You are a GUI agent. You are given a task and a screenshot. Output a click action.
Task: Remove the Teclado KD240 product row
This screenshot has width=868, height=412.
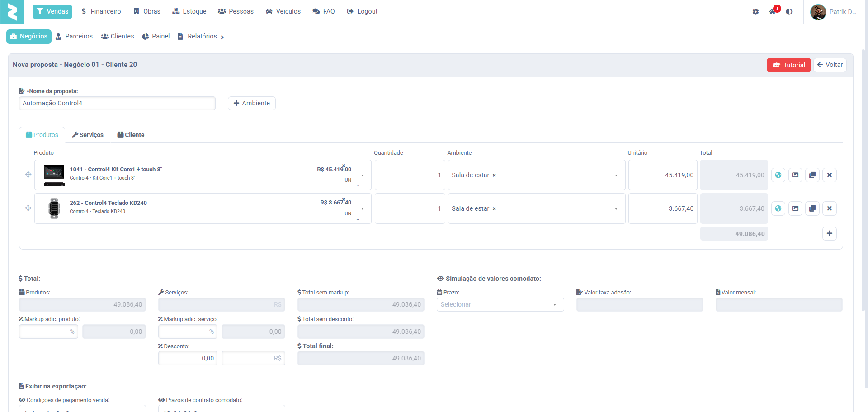(x=830, y=208)
